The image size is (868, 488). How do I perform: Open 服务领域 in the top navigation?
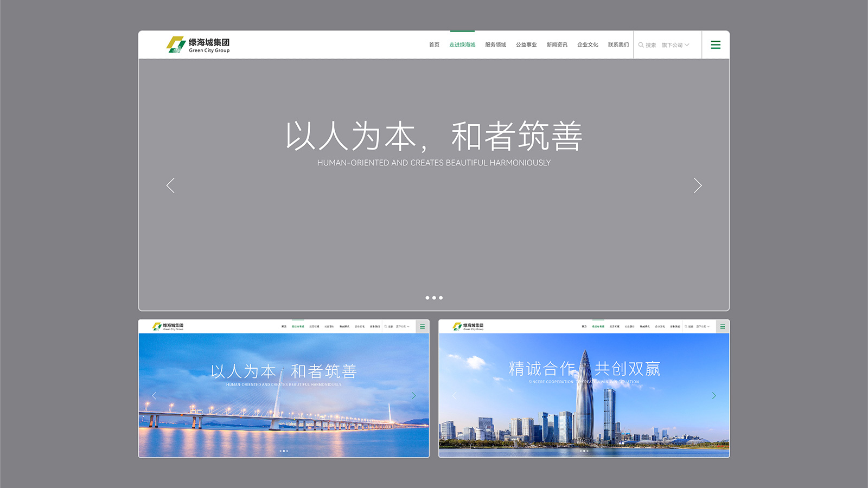tap(495, 45)
